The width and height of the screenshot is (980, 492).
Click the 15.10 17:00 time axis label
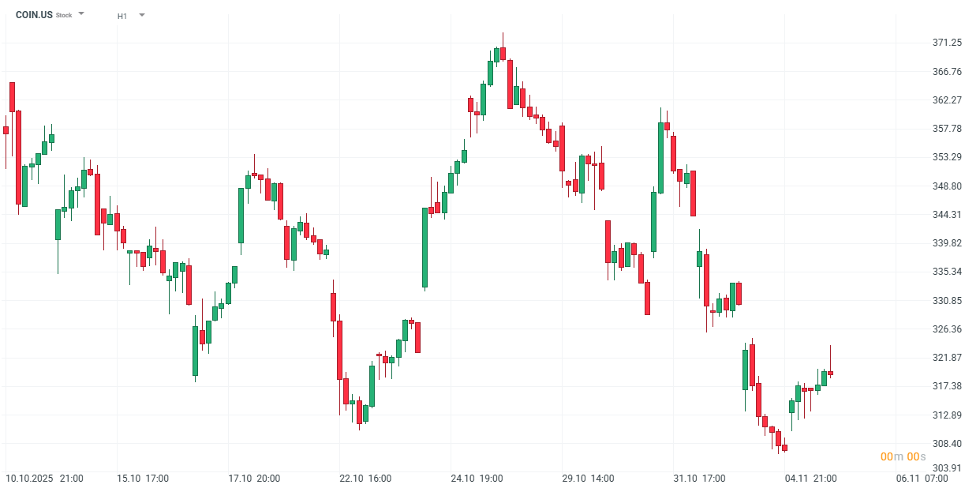[x=143, y=479]
